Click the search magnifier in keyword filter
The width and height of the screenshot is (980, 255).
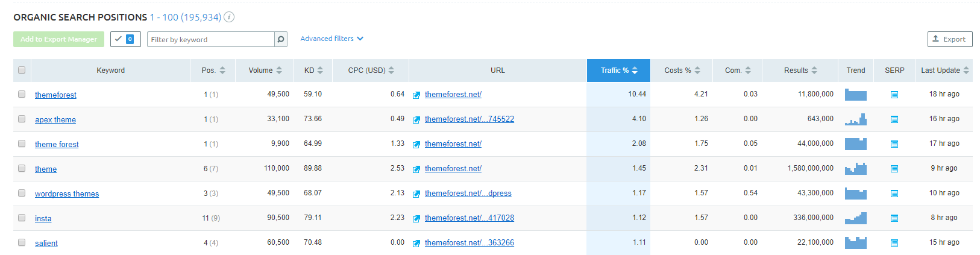tap(280, 39)
